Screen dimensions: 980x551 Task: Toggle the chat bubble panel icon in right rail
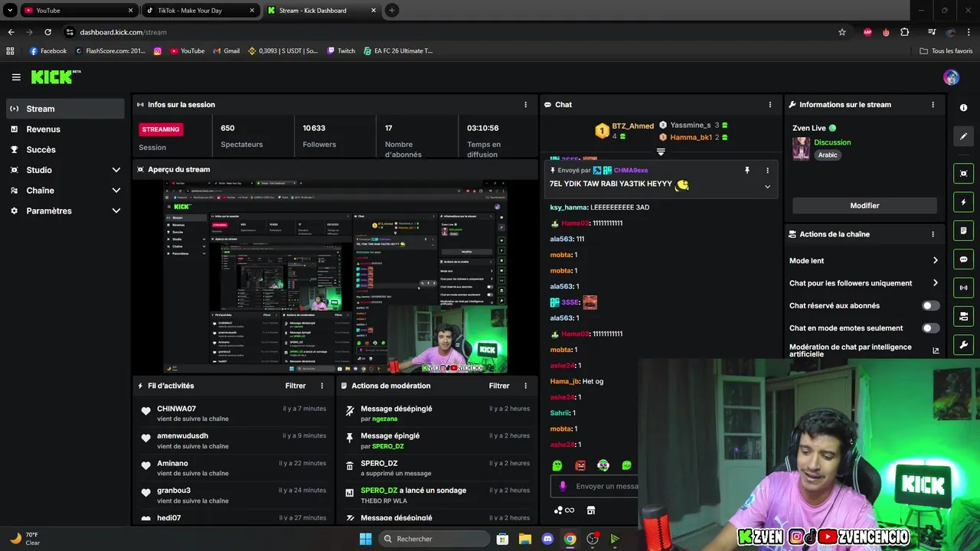[x=964, y=259]
